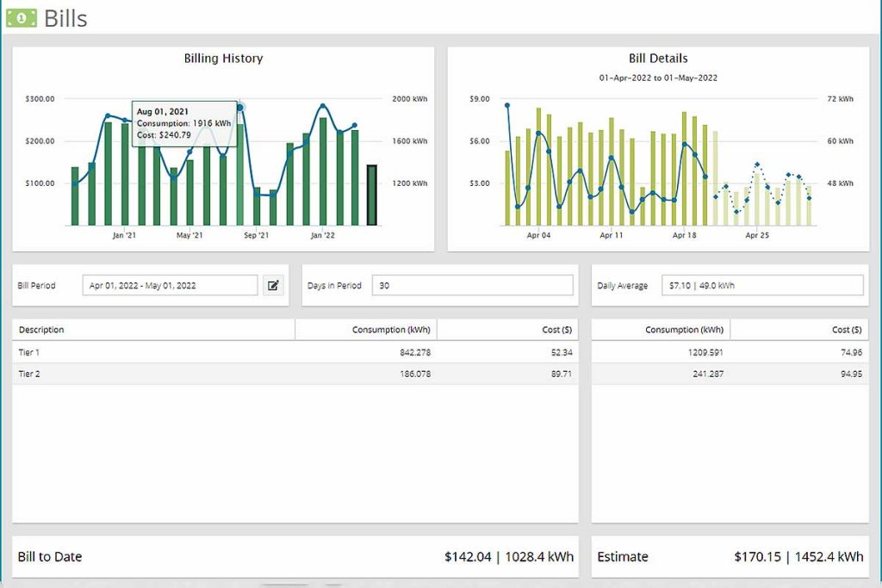
Task: Click the Billing History chart title
Action: click(222, 58)
